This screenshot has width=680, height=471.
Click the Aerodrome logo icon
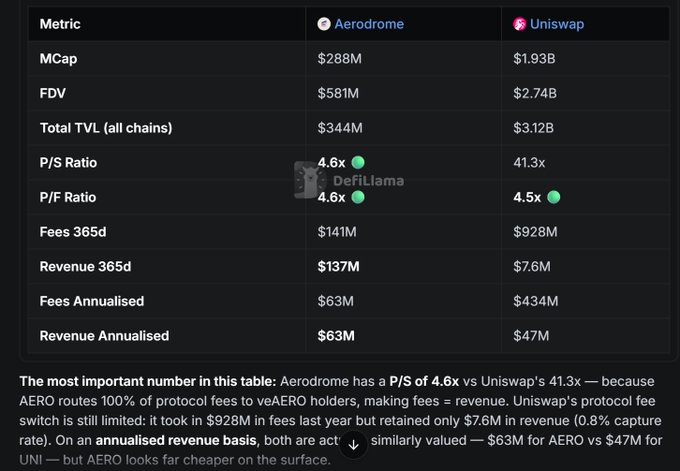coord(324,24)
